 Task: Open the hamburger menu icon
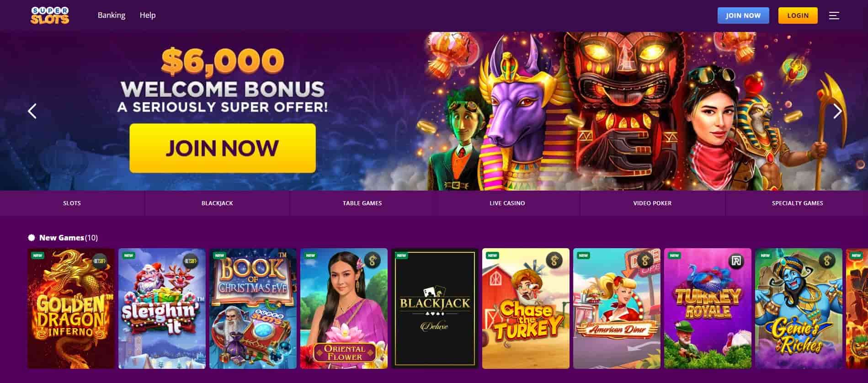[834, 16]
